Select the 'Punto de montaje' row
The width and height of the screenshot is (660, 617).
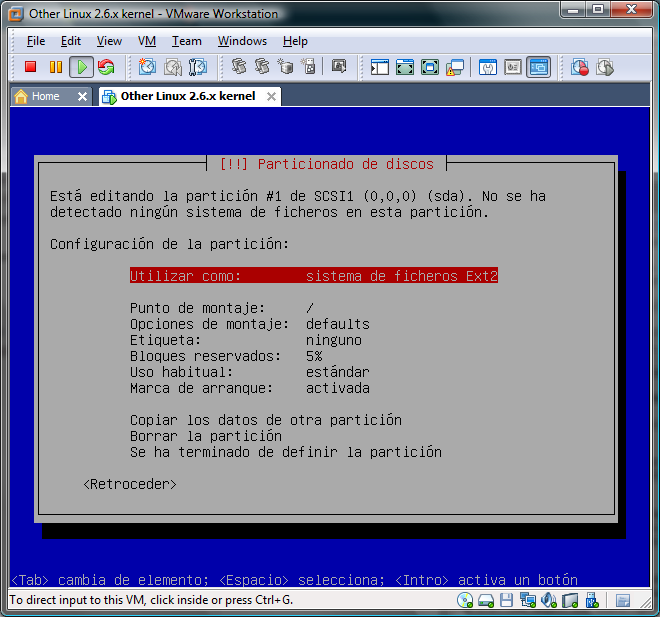click(x=222, y=308)
